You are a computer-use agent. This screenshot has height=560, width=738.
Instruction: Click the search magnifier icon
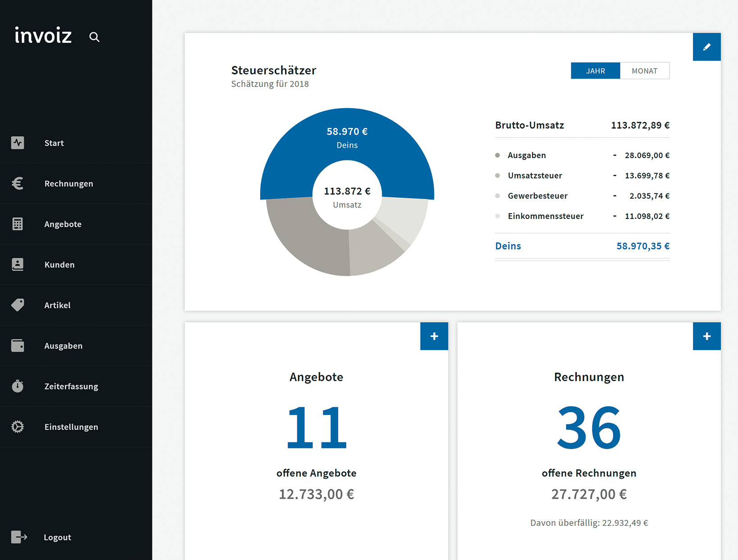coord(94,37)
